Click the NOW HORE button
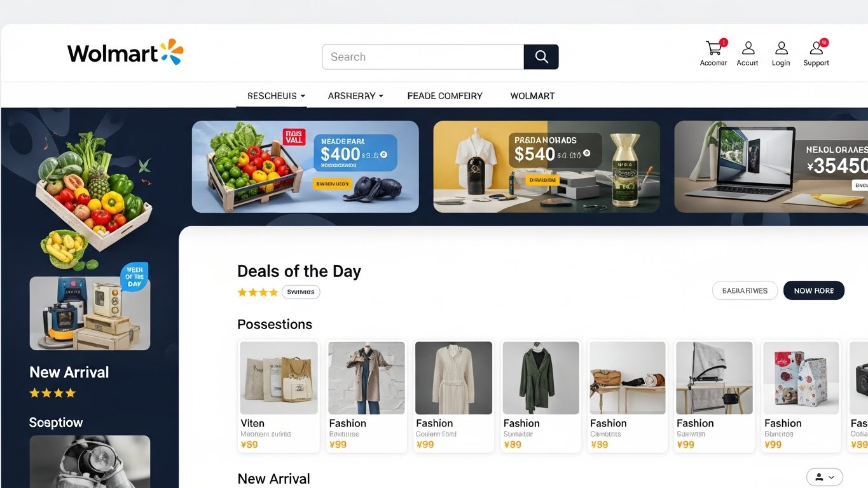Image resolution: width=868 pixels, height=488 pixels. [813, 290]
